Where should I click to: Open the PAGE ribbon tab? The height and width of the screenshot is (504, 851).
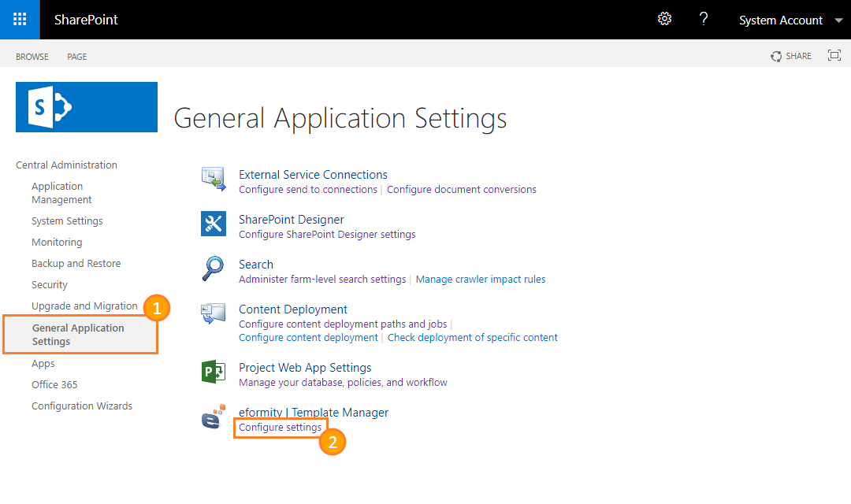(77, 57)
